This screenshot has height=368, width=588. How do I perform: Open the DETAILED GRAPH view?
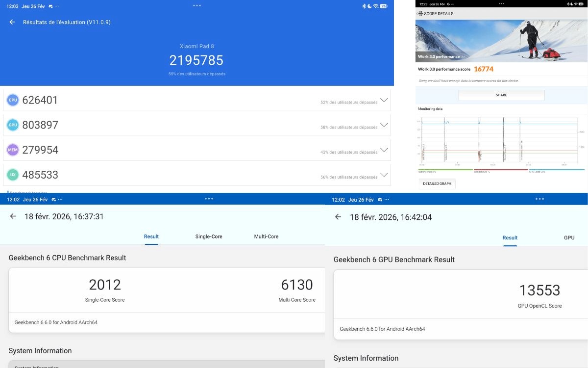coord(438,184)
